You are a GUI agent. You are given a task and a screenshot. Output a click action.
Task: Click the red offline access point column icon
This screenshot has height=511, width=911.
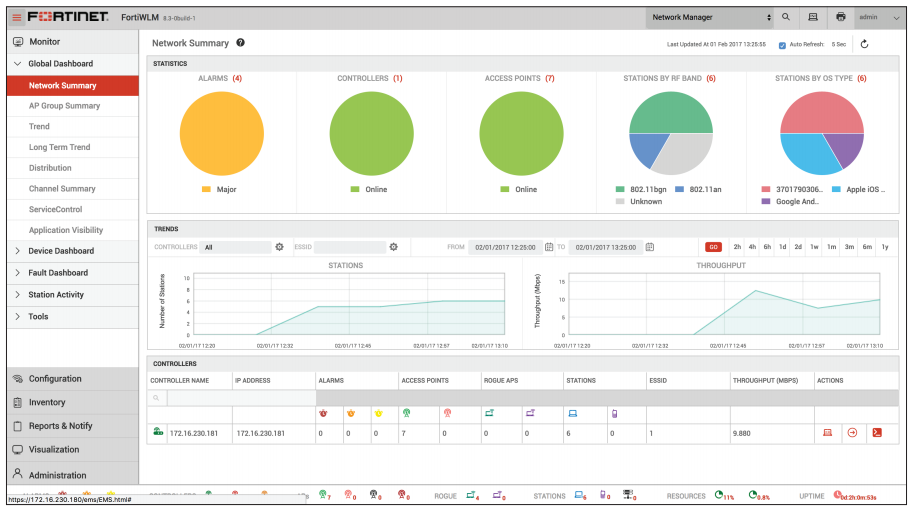[447, 413]
